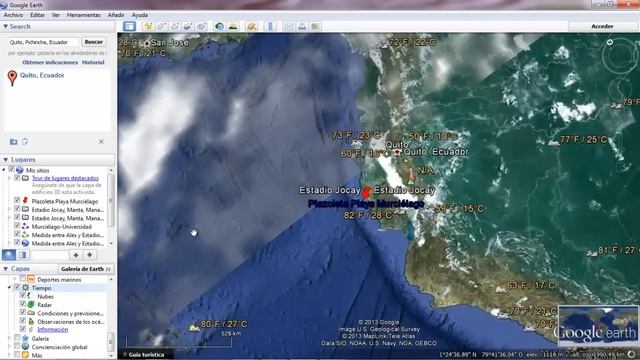Send by email using the envelope icon
The image size is (640, 360).
coord(289,26)
